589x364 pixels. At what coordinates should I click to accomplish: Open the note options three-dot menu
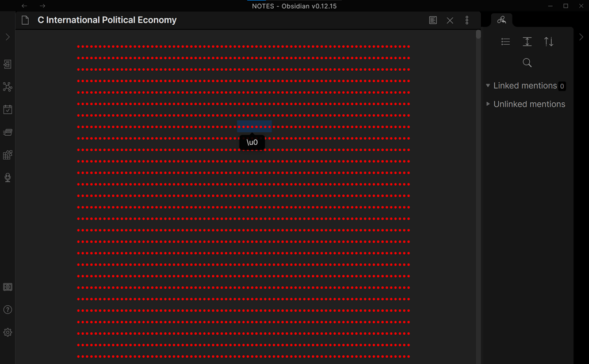tap(466, 20)
